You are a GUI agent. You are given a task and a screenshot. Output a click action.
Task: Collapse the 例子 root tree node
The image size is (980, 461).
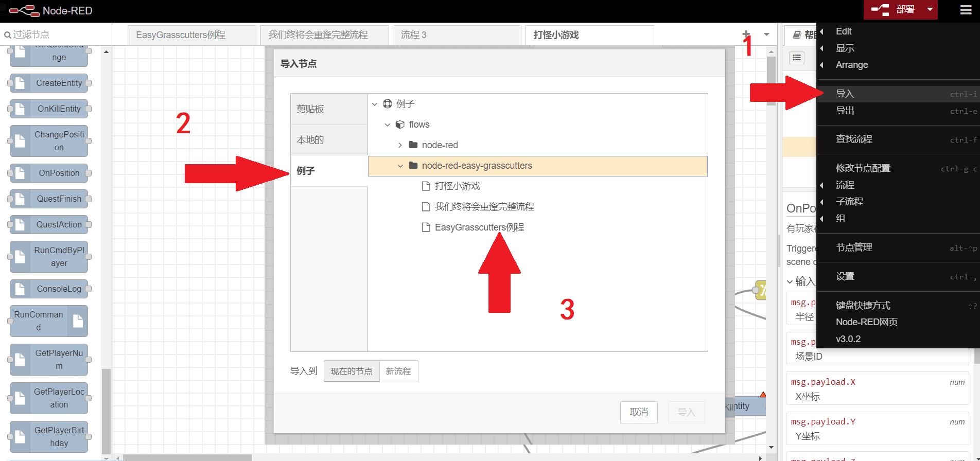375,104
